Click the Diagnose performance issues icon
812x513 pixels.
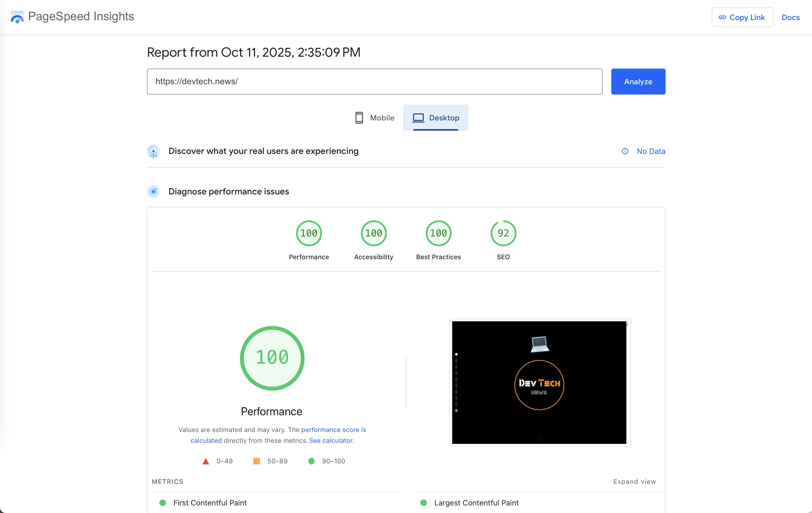(x=153, y=191)
